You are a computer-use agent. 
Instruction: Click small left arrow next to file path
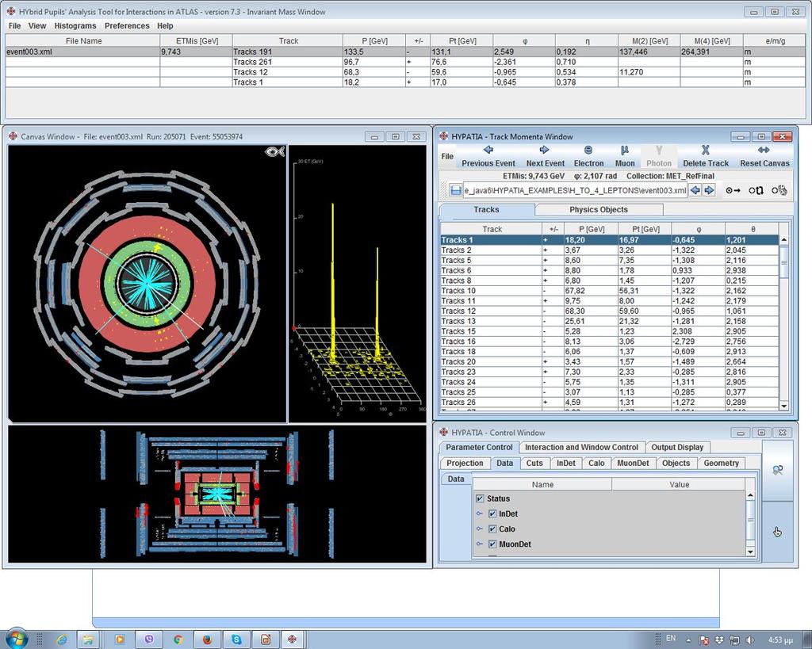click(x=695, y=190)
